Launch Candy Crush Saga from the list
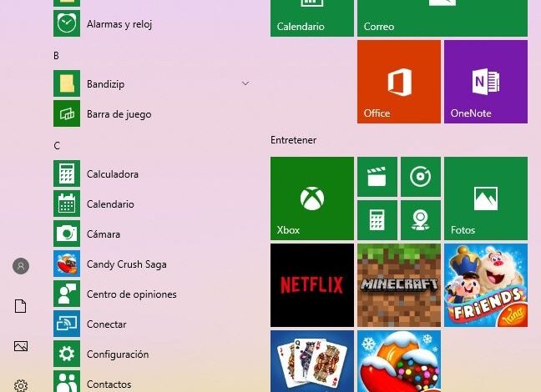Viewport: 541px width, 392px height. click(x=67, y=264)
